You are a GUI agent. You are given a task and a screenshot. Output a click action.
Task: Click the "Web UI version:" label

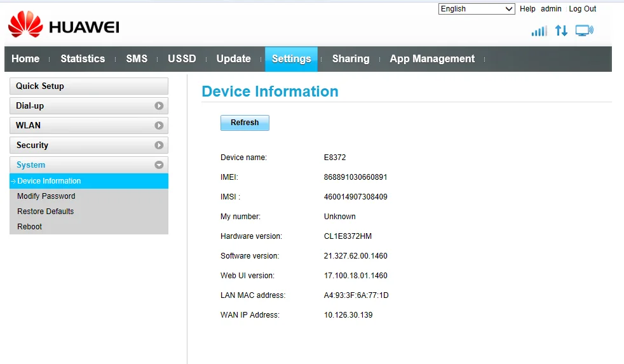tap(248, 275)
